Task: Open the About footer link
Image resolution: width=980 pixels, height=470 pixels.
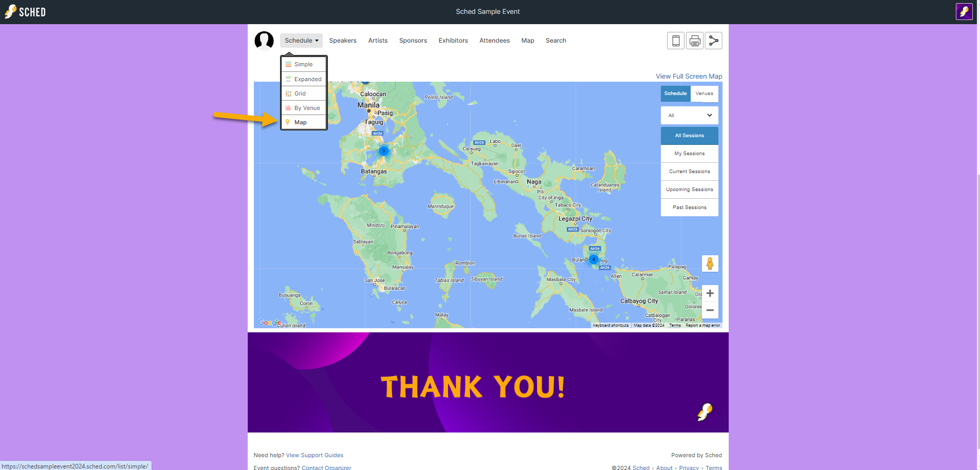Action: coord(664,467)
